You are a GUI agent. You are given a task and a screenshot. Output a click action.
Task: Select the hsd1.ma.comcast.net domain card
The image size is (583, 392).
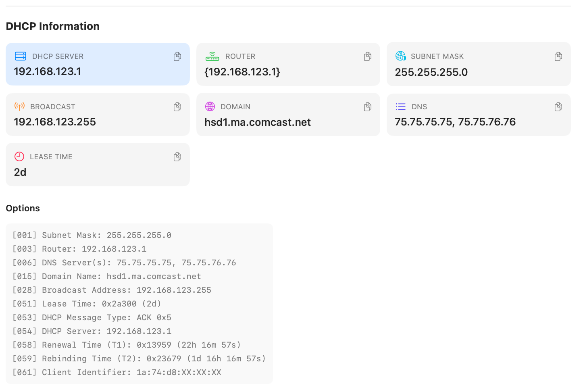point(288,115)
